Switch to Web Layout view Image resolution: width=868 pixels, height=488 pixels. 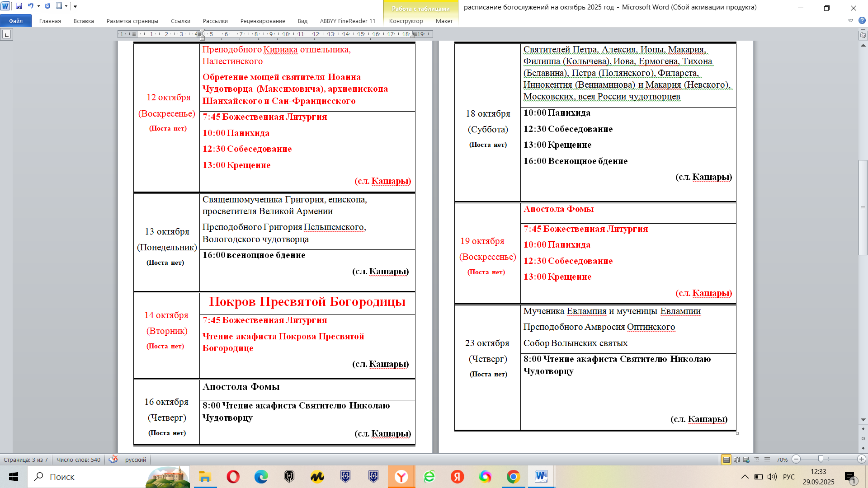pos(746,460)
